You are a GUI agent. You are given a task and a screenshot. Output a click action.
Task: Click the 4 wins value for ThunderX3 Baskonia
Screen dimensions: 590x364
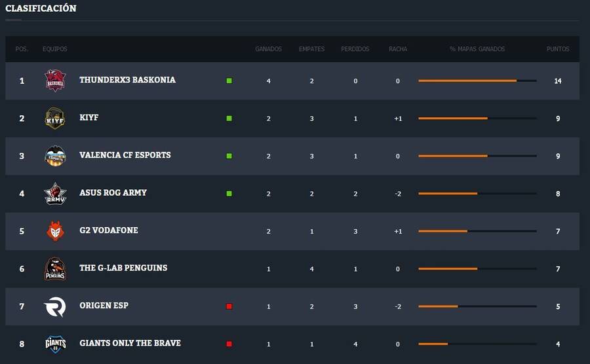269,81
